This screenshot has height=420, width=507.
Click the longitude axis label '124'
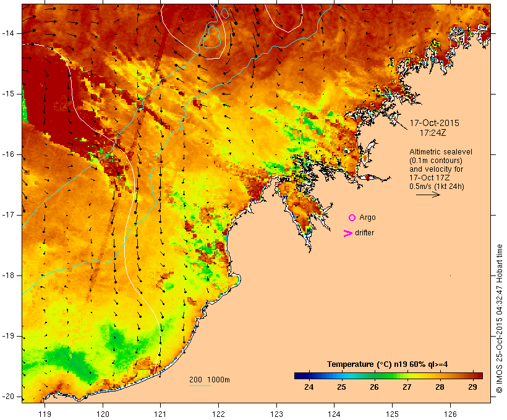tap(334, 414)
